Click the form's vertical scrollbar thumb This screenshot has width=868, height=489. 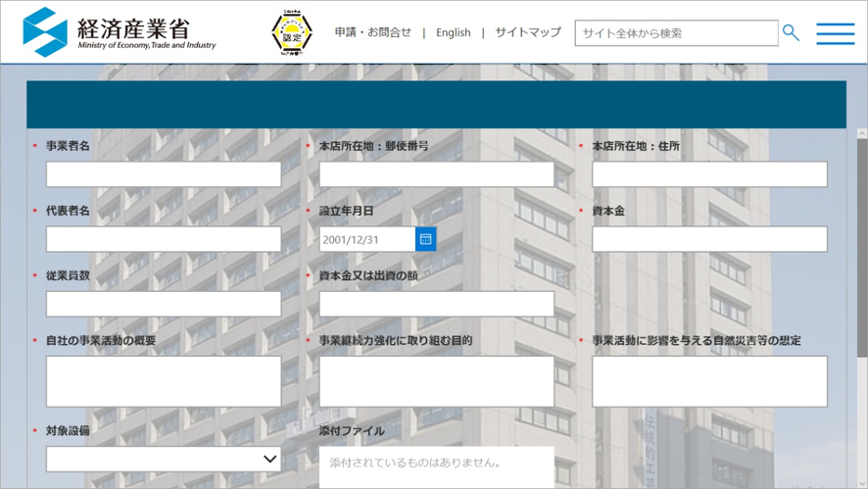point(862,248)
